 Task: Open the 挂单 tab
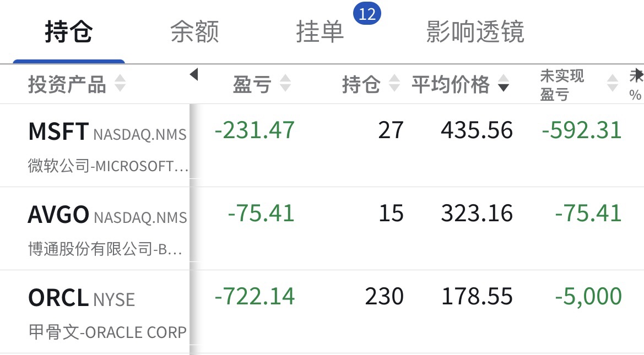click(x=320, y=32)
